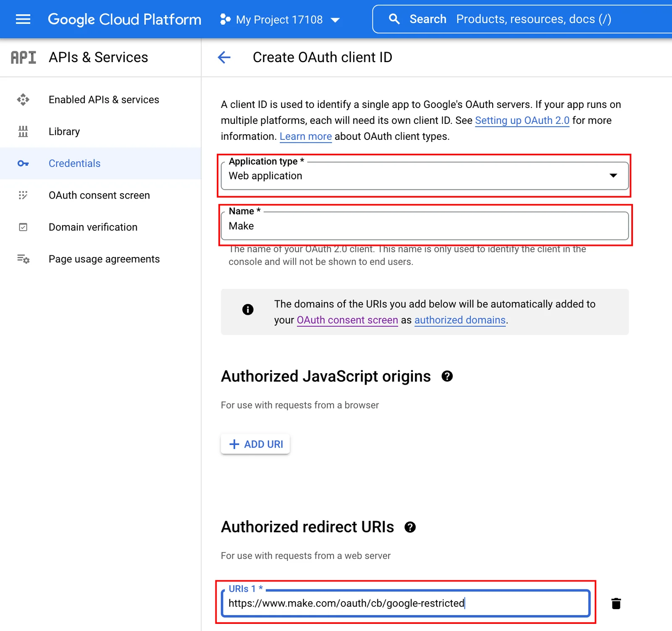Click the URIs 1 redirect URI field
Viewport: 672px width, 631px height.
point(406,603)
